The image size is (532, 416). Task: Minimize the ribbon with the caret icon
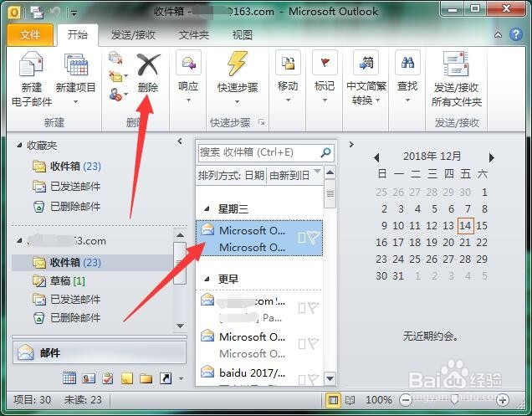point(498,34)
